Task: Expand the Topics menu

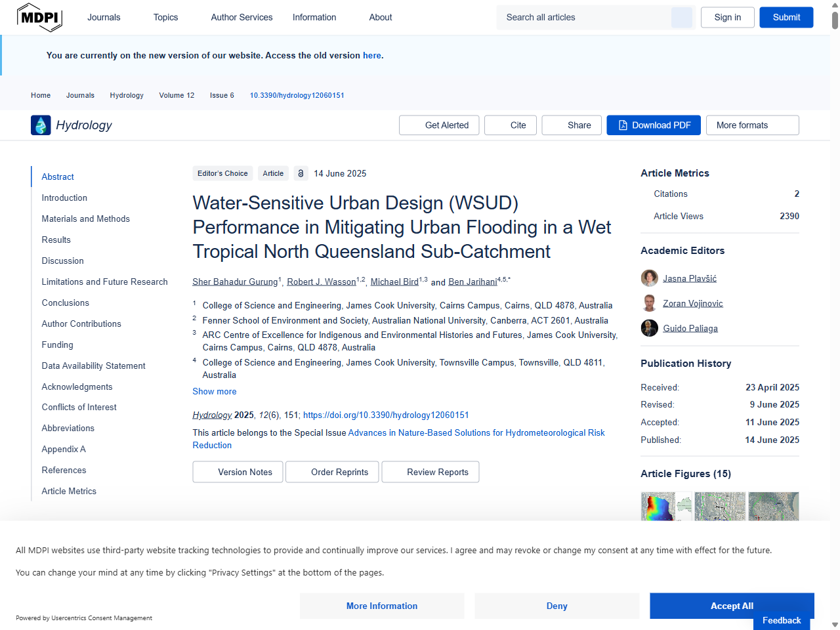Action: point(165,17)
